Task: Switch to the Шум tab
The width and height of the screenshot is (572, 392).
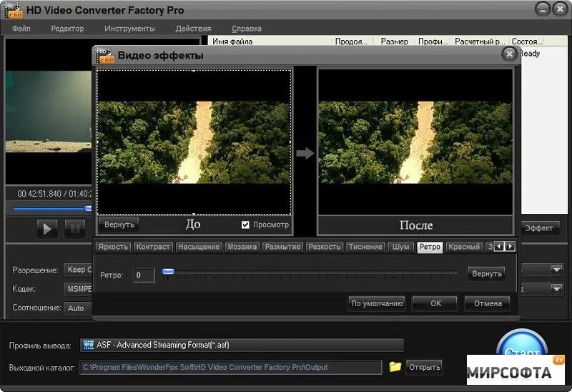Action: point(400,247)
